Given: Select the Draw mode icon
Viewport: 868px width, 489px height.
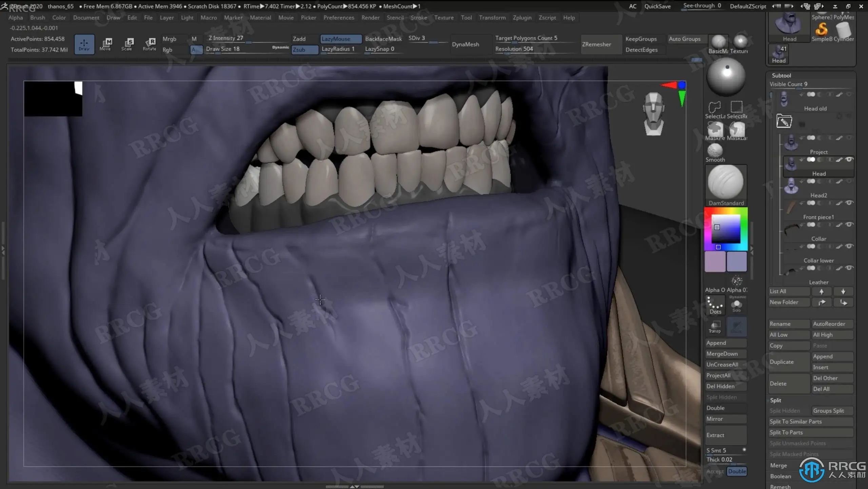Looking at the screenshot, I should [x=84, y=44].
